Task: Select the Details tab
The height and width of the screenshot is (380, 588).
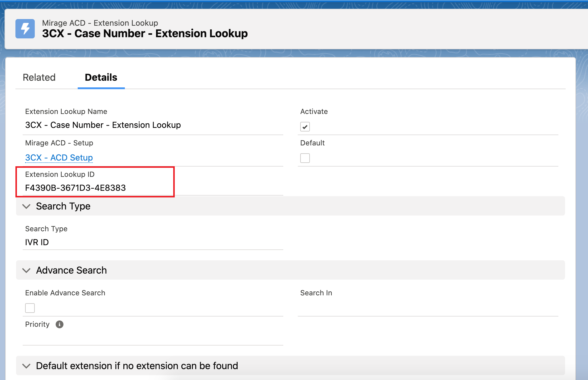Action: tap(101, 77)
